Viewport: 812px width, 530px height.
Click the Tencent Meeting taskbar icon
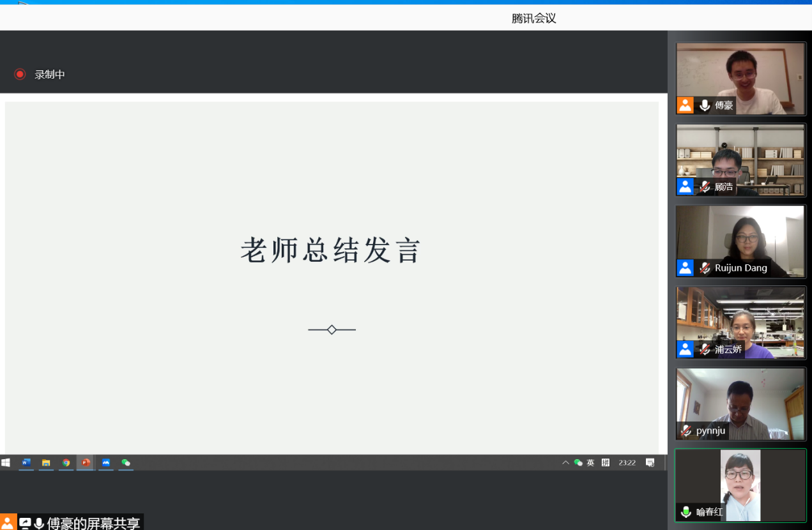[x=106, y=462]
